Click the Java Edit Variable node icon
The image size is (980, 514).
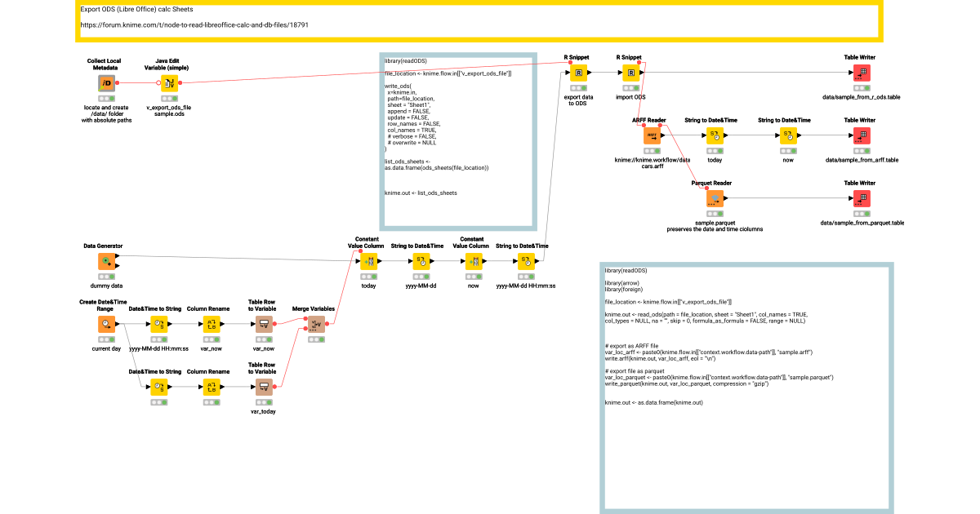pyautogui.click(x=169, y=82)
